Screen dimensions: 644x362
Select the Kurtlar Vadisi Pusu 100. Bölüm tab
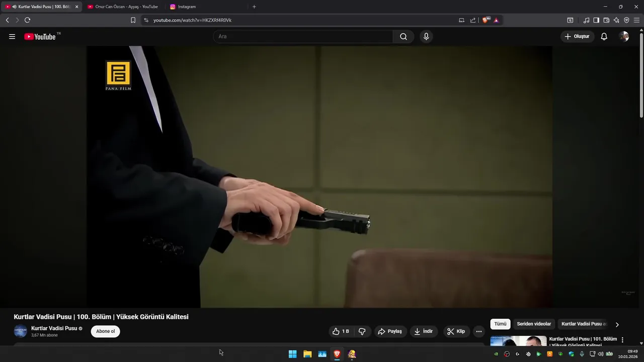click(40, 7)
